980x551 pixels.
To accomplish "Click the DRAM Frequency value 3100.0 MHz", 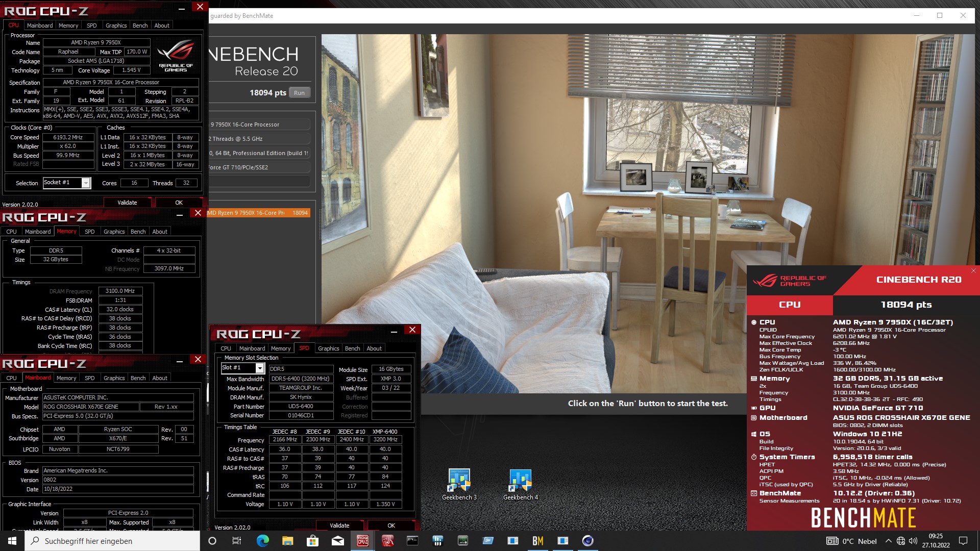I will [120, 291].
